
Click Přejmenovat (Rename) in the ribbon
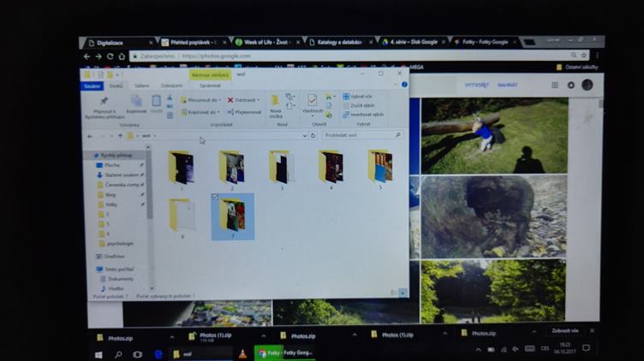tap(245, 111)
